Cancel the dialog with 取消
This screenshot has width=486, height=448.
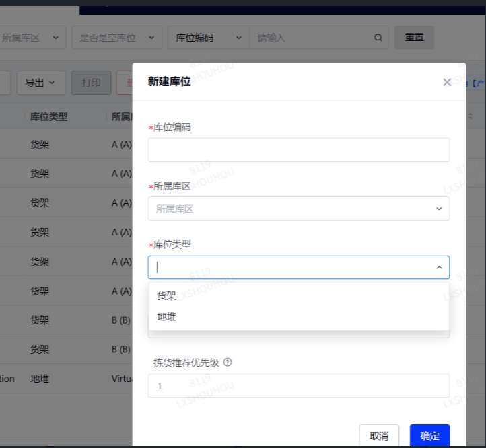tap(379, 436)
